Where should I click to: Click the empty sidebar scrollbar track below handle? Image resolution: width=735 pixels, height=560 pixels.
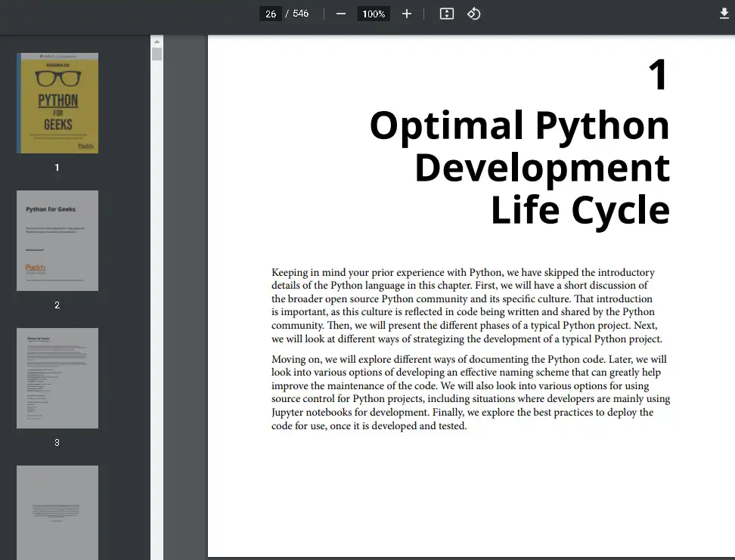click(157, 302)
